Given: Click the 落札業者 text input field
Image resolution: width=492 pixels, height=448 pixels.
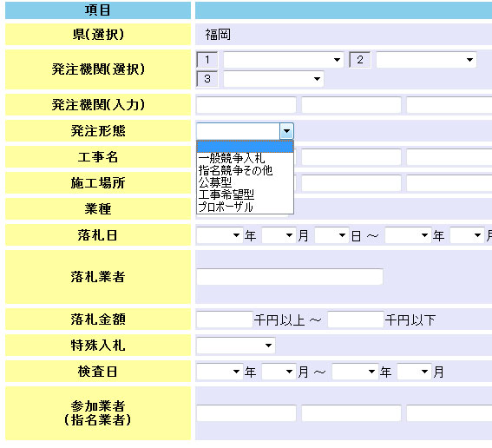Looking at the screenshot, I should click(x=290, y=277).
